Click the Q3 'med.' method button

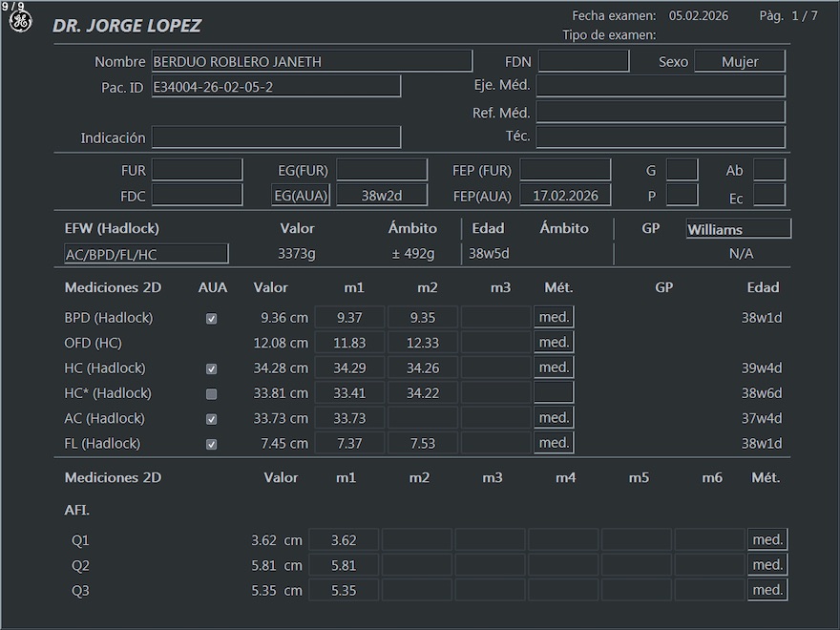[767, 590]
